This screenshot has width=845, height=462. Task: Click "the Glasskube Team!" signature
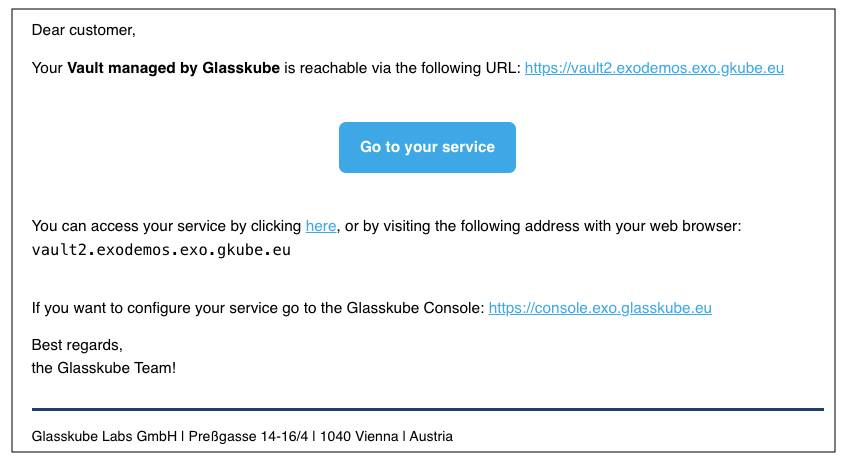coord(104,368)
